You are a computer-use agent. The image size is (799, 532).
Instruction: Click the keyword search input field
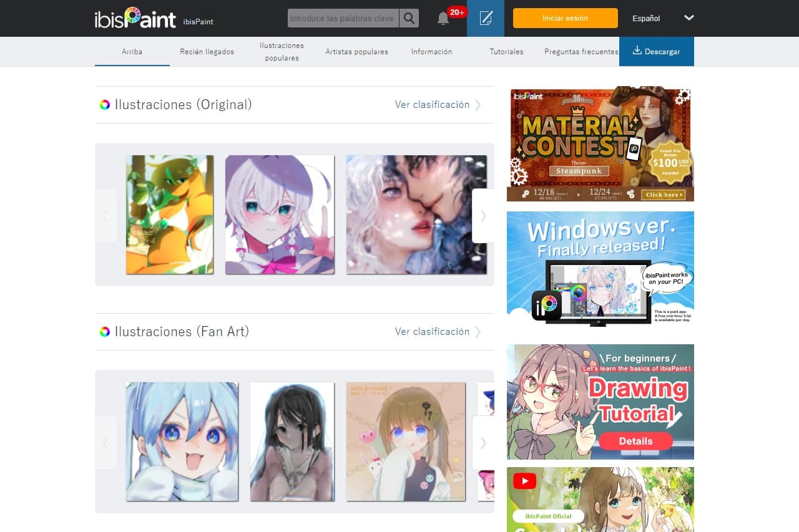[342, 18]
